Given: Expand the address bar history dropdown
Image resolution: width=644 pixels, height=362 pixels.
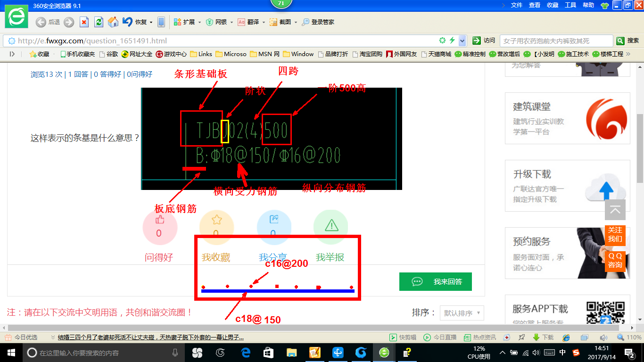Looking at the screenshot, I should (462, 41).
